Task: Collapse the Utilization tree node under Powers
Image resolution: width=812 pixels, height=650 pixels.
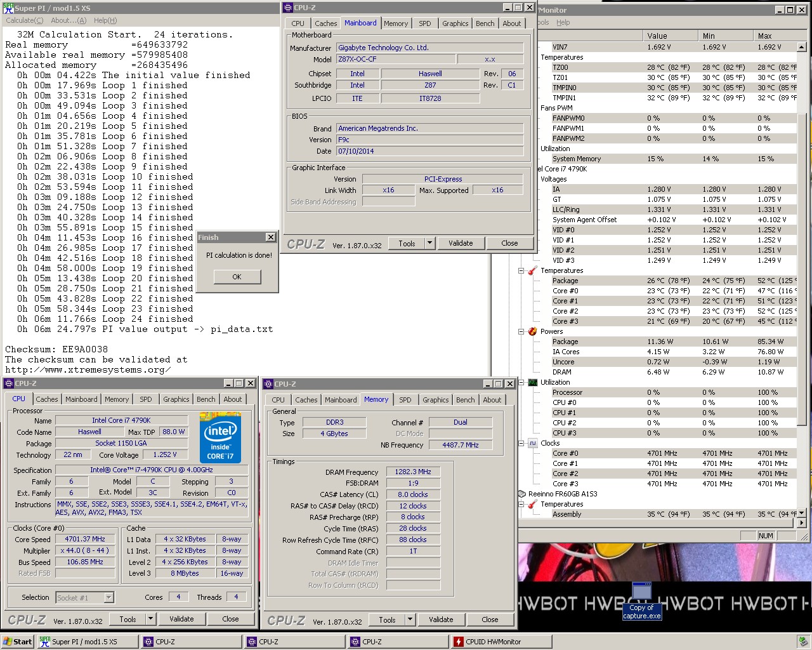Action: (x=521, y=382)
